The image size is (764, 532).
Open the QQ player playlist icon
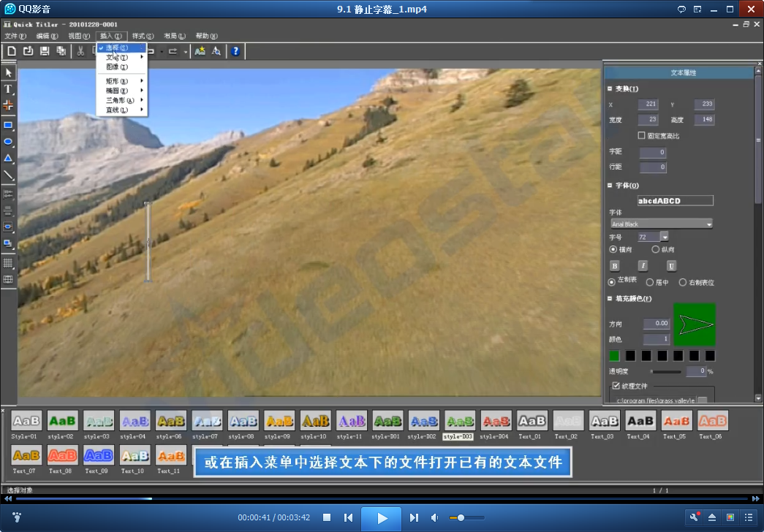coord(749,517)
